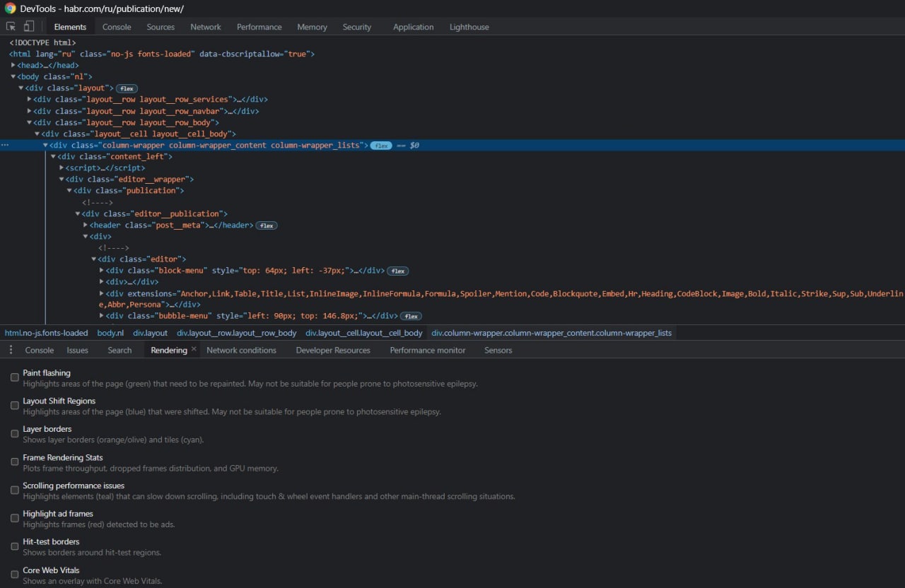The width and height of the screenshot is (905, 588).
Task: Collapse content_left div node
Action: 53,156
